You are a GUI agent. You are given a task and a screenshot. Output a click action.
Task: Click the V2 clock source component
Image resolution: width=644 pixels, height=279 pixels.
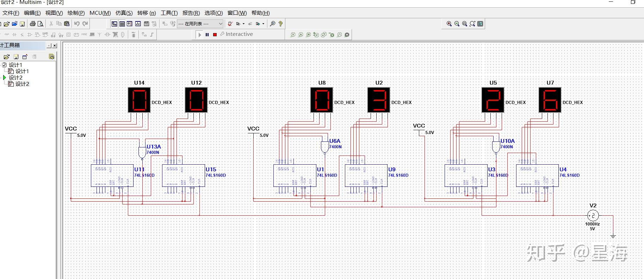(x=593, y=216)
